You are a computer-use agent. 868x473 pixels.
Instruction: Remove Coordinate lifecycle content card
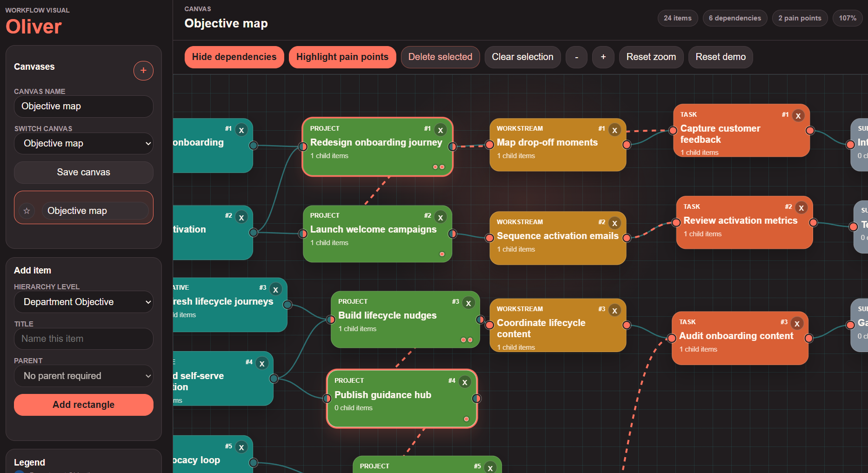coord(614,311)
